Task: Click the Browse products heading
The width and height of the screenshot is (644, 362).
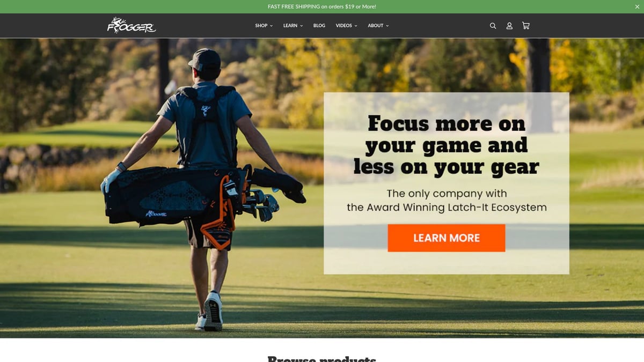Action: [x=322, y=359]
